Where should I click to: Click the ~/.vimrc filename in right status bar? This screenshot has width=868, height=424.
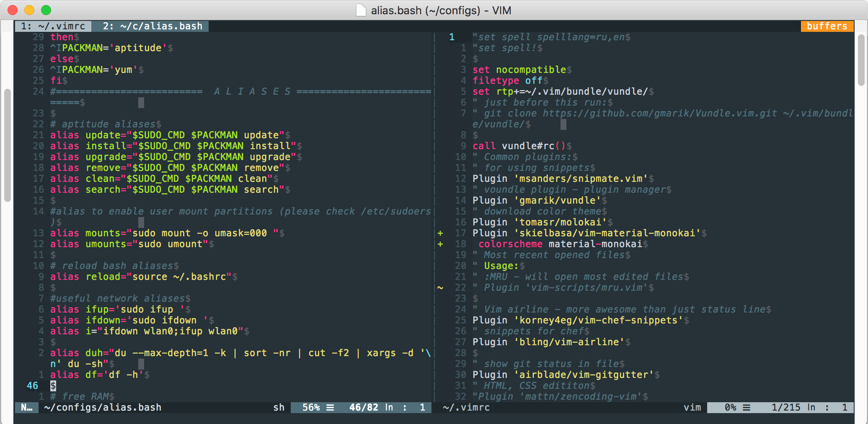(466, 407)
